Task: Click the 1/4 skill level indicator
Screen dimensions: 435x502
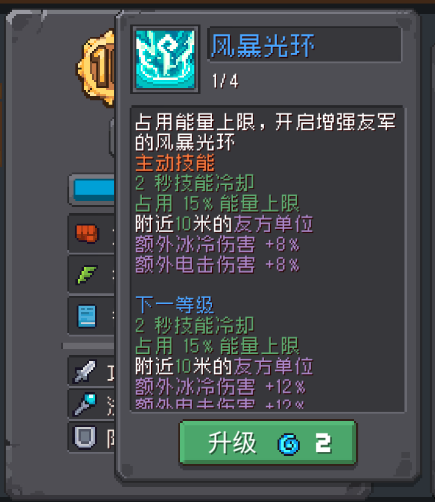Action: (225, 81)
